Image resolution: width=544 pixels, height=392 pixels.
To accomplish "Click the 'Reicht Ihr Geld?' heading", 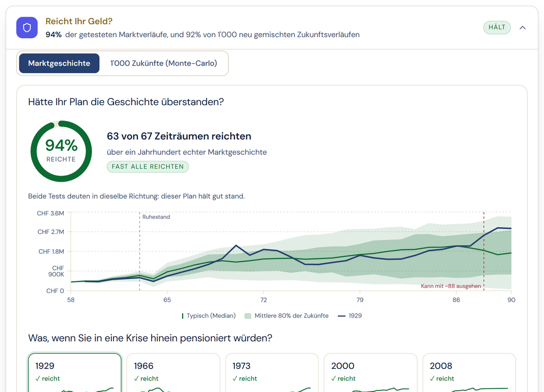I will (79, 21).
